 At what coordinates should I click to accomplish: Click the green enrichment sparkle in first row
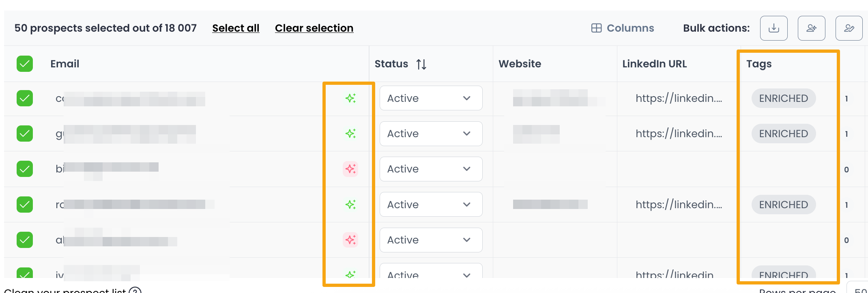pyautogui.click(x=350, y=98)
